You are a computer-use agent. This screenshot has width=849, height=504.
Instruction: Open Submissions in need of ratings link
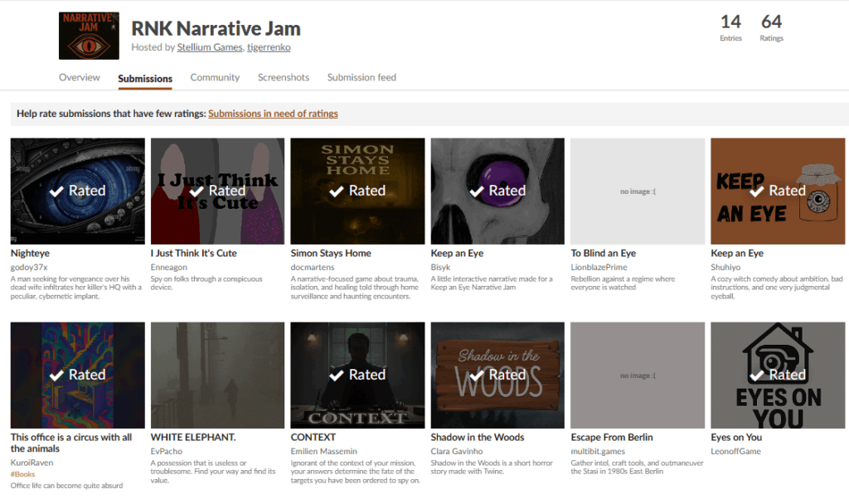pos(273,114)
